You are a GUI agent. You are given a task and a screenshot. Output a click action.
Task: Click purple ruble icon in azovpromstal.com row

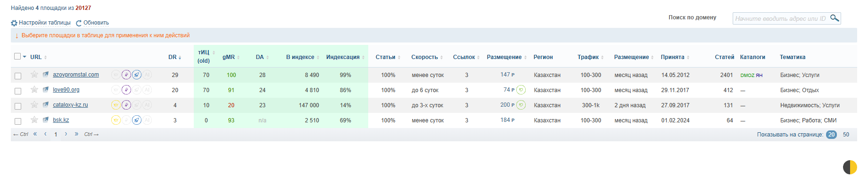click(x=126, y=75)
